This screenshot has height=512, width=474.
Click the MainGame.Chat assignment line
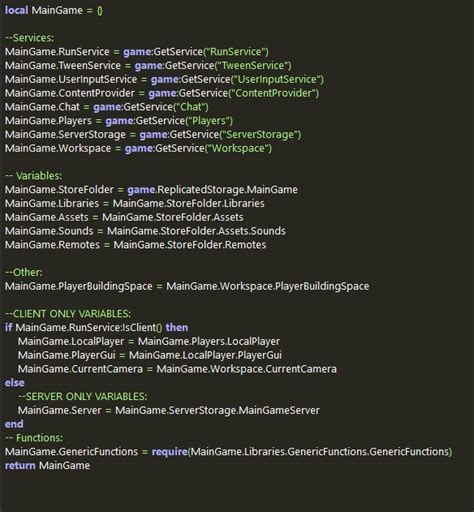[107, 107]
